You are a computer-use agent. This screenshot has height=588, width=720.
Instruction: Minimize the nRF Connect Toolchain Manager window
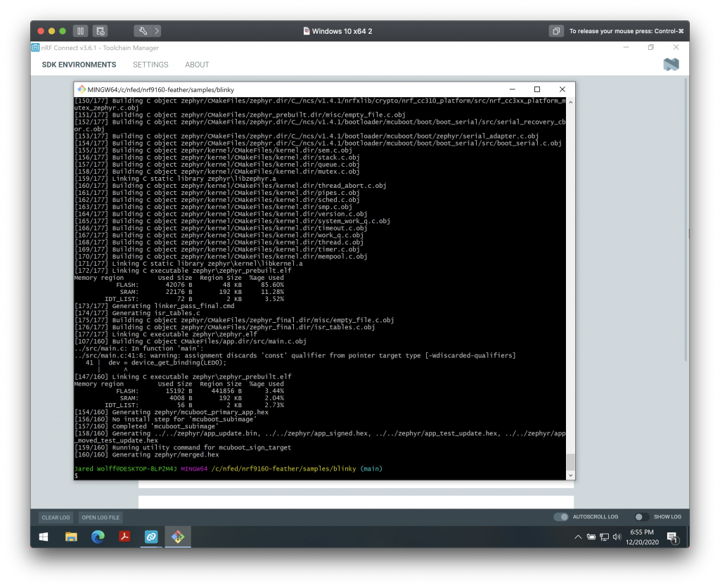tap(626, 47)
